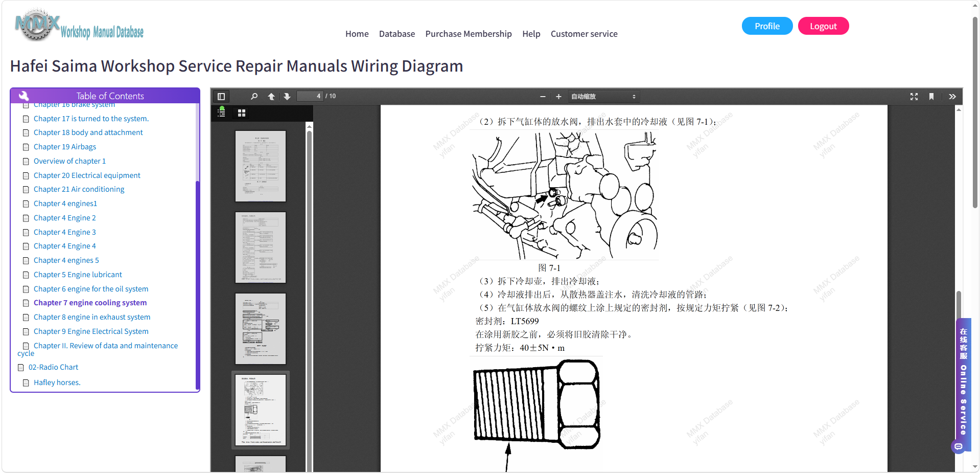The height and width of the screenshot is (473, 980).
Task: Click the document icon beside 02-Radio Chart
Action: 21,367
